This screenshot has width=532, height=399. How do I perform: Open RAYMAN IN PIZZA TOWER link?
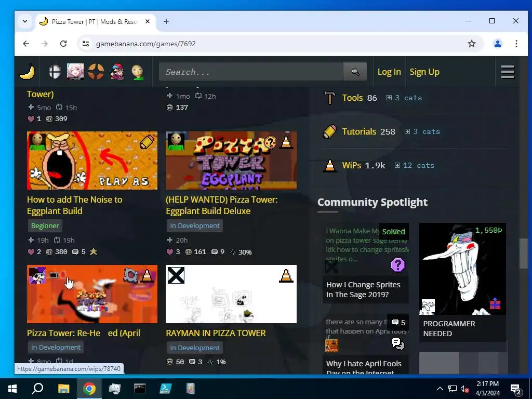[216, 333]
